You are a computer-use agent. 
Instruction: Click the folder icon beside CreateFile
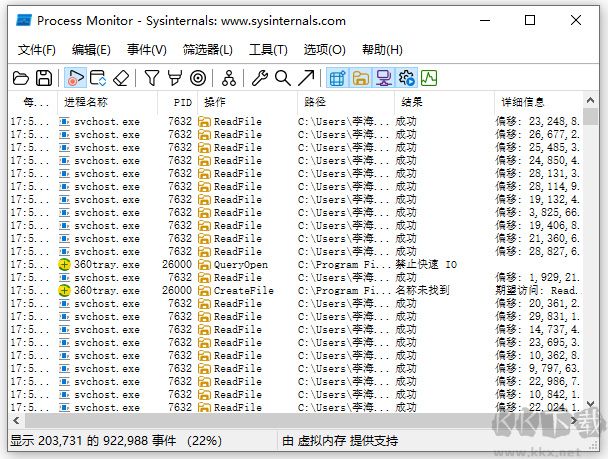(x=204, y=291)
